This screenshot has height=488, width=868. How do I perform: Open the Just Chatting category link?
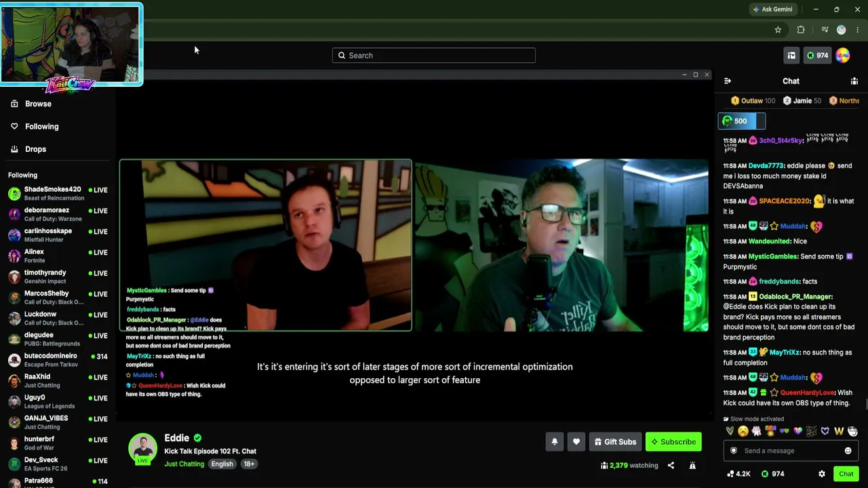pyautogui.click(x=184, y=464)
